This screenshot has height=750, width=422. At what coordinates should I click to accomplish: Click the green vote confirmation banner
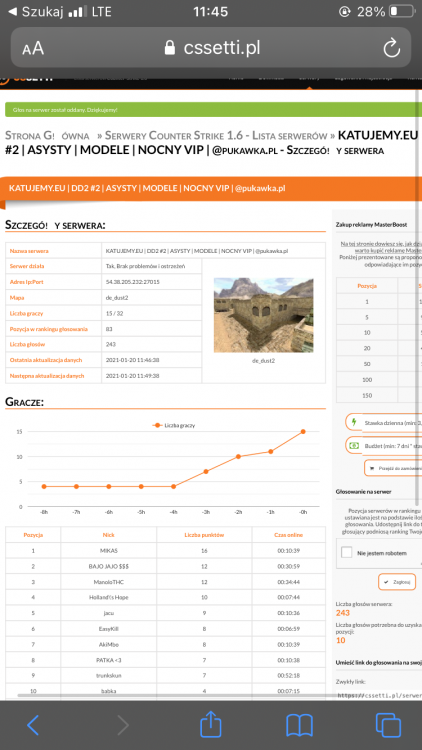point(211,110)
